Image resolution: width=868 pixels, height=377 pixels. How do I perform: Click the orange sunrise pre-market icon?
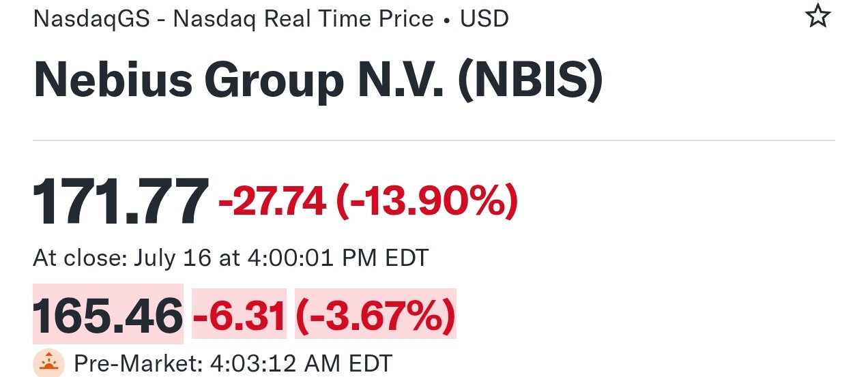[48, 363]
